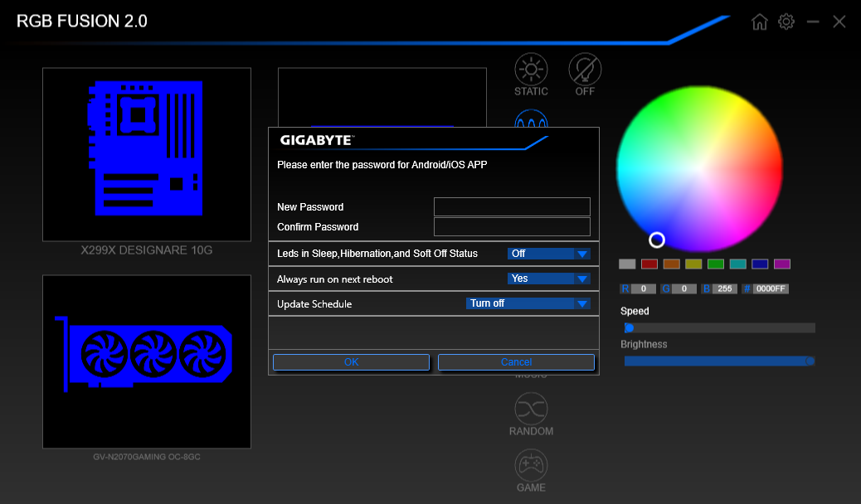861x504 pixels.
Task: Close the RGB Fusion window
Action: [x=839, y=22]
